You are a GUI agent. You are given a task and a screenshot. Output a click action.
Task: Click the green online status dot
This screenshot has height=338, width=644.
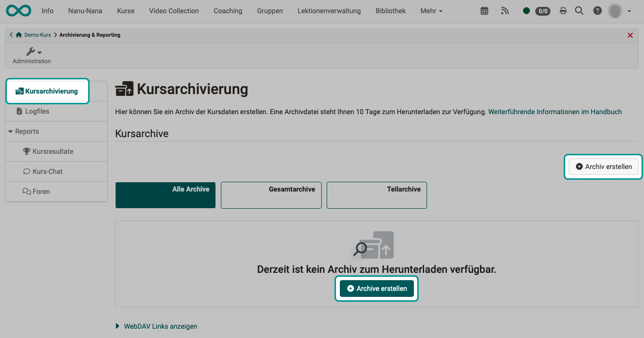pos(526,11)
